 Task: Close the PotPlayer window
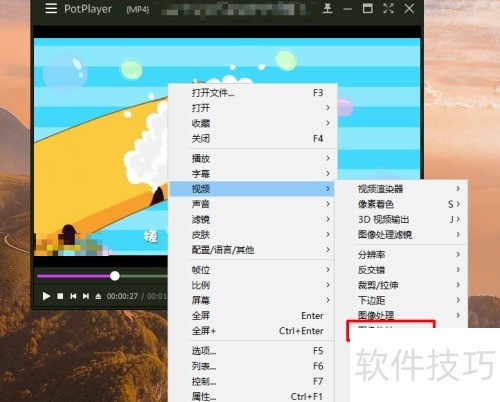pyautogui.click(x=409, y=8)
